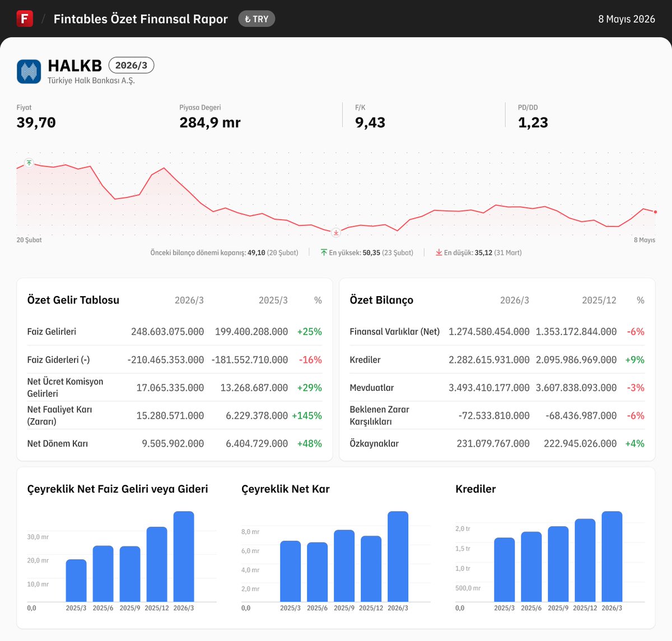Click the PD/DD value 1,23
Viewport: 672px width, 641px height.
tap(533, 123)
